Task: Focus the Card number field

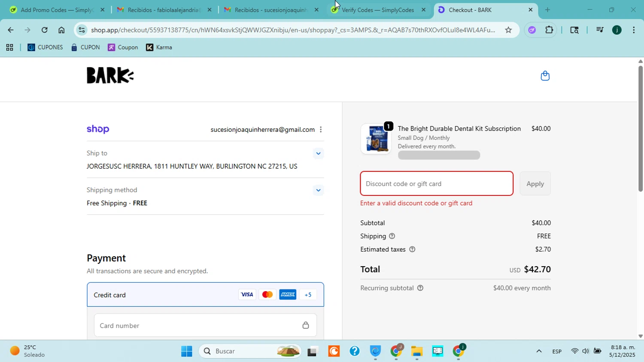Action: coord(205,325)
